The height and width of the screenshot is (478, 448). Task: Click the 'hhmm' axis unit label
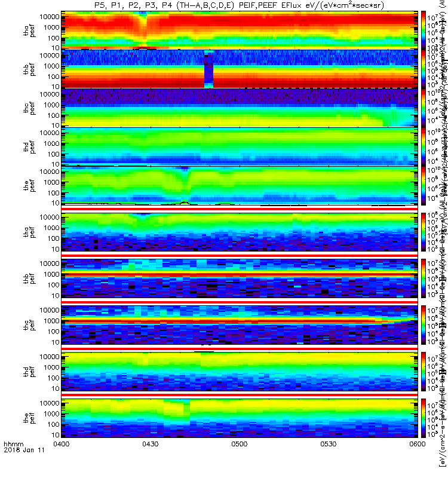[x=13, y=444]
